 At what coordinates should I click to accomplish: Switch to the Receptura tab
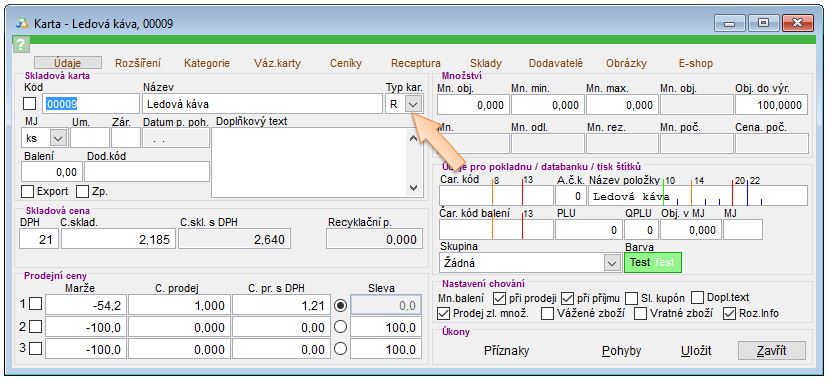pyautogui.click(x=416, y=64)
